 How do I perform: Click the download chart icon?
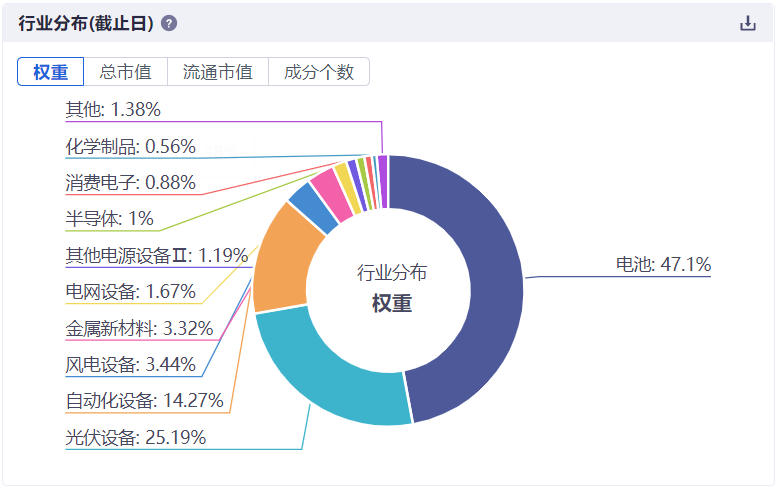coord(748,23)
